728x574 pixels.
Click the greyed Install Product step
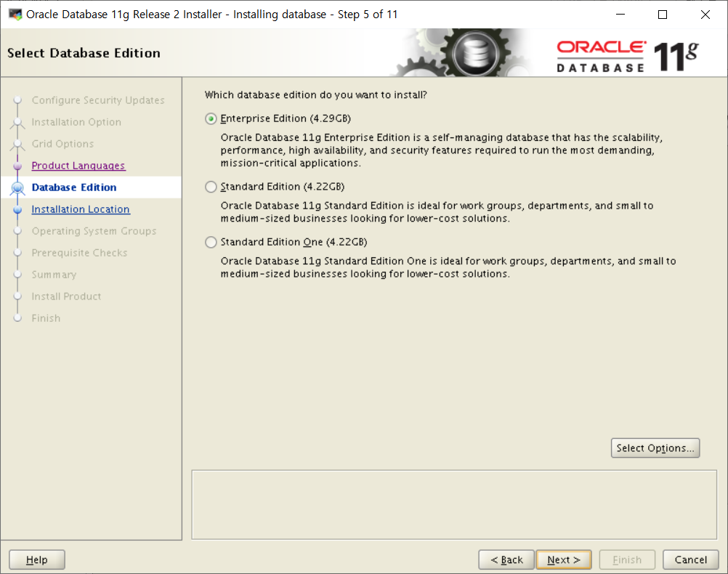[66, 296]
